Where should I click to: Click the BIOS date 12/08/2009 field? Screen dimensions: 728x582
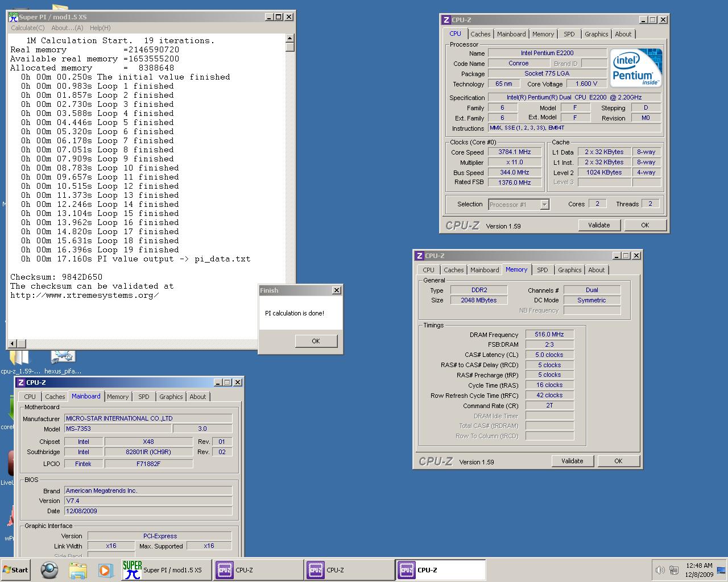point(148,511)
